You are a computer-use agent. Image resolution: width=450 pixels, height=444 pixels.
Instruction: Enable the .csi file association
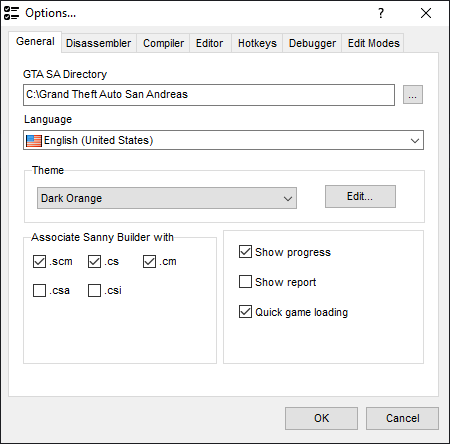94,290
